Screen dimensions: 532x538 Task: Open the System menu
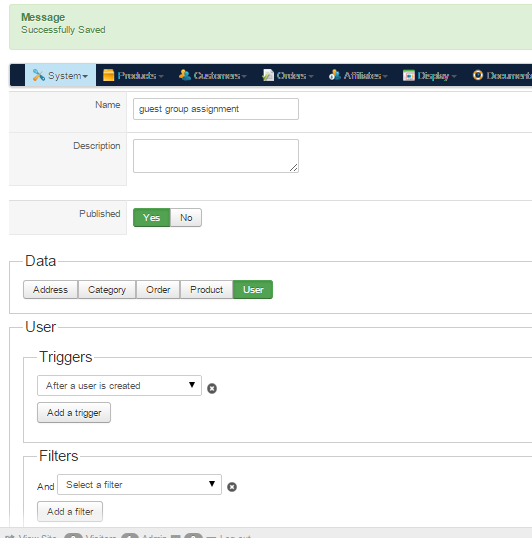60,75
